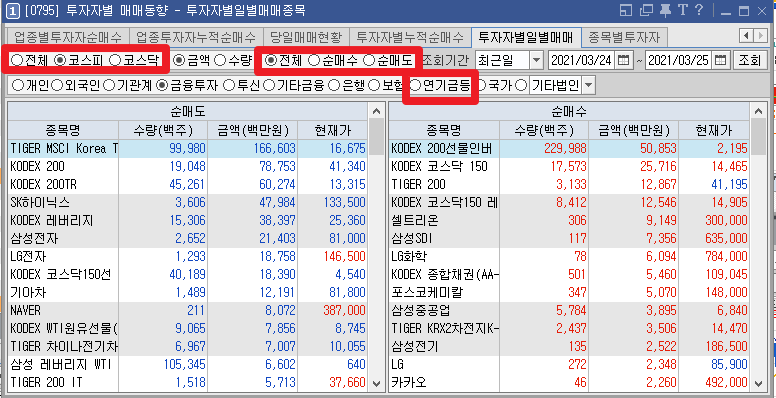Image resolution: width=776 pixels, height=398 pixels.
Task: Select the 전체 market radio button
Action: [17, 60]
